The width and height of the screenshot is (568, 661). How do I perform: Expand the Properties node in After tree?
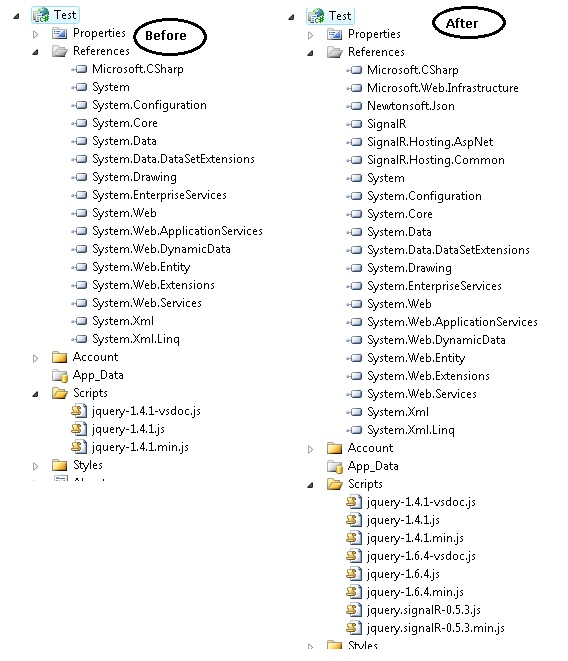click(x=310, y=35)
